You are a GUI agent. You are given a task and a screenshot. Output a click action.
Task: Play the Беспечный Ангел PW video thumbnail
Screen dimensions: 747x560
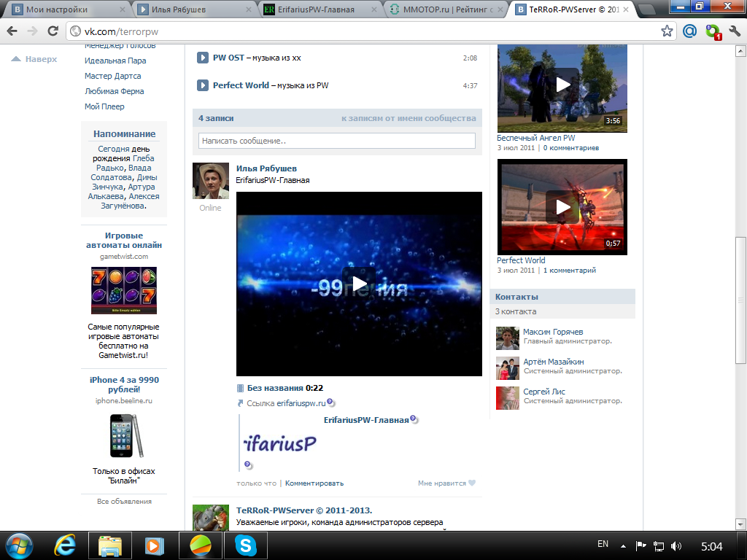[x=562, y=85]
